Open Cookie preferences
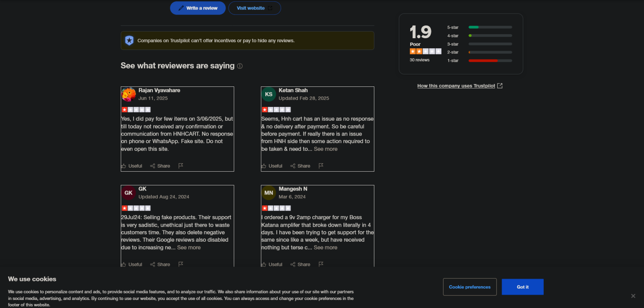 pyautogui.click(x=470, y=287)
